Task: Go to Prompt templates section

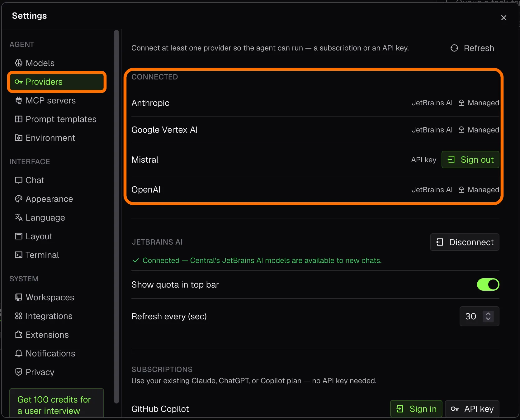Action: [56, 119]
